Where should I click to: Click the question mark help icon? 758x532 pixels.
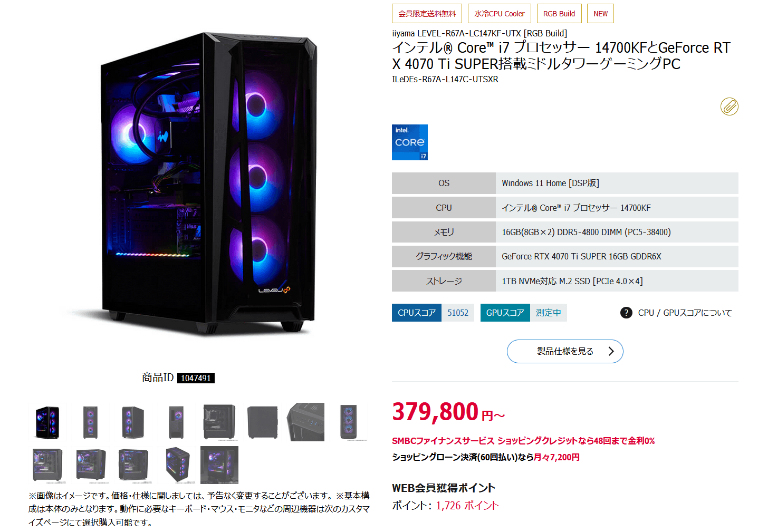coord(626,313)
